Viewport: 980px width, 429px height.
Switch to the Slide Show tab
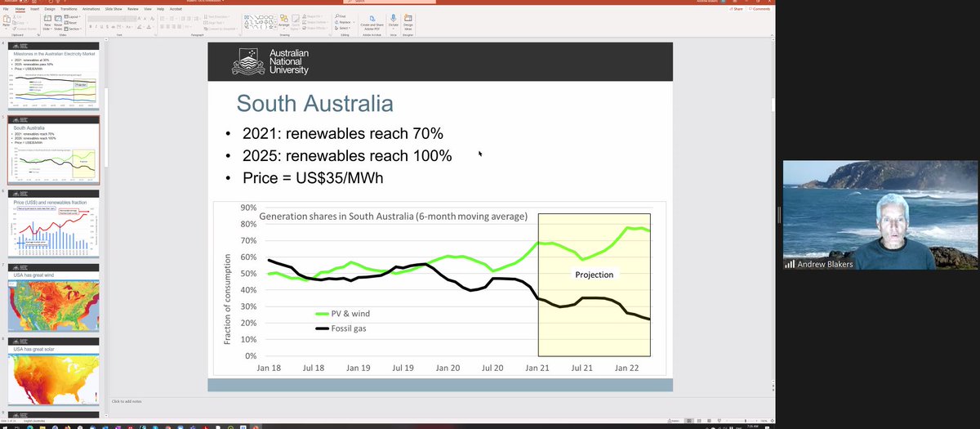(114, 9)
